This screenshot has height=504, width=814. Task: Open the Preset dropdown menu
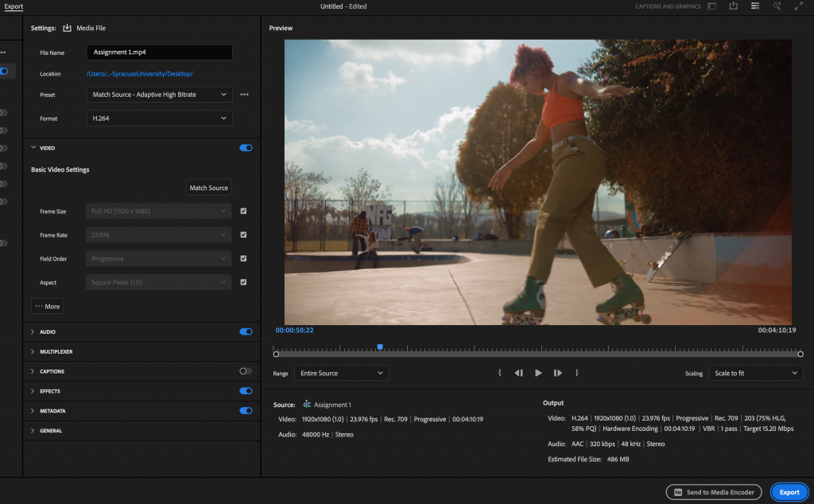(159, 95)
